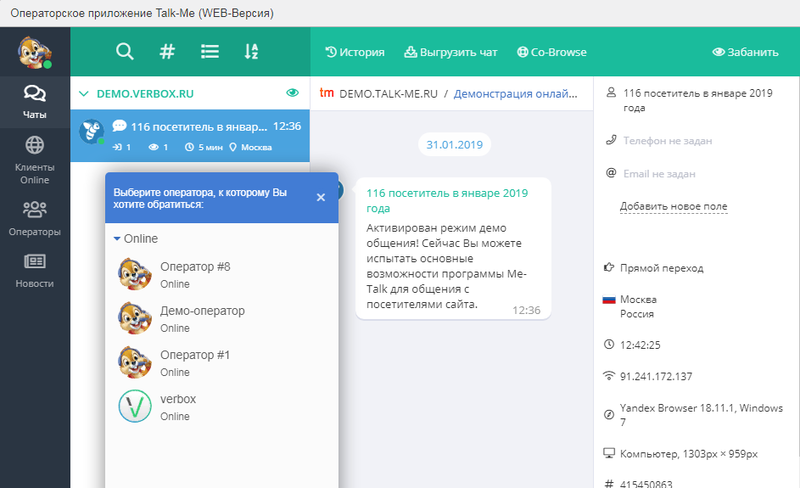Open the list view icon
Image resolution: width=800 pixels, height=488 pixels.
[x=209, y=52]
